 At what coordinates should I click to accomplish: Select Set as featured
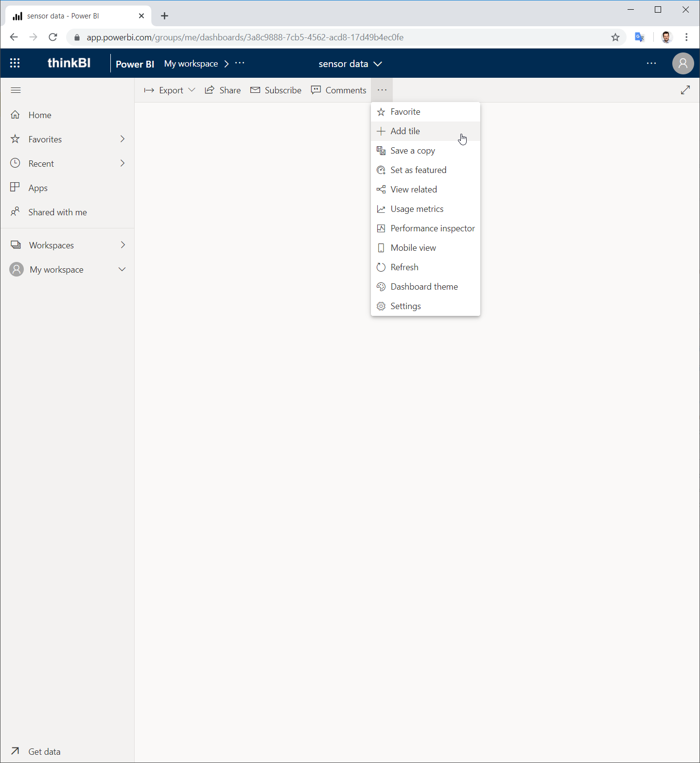click(425, 170)
